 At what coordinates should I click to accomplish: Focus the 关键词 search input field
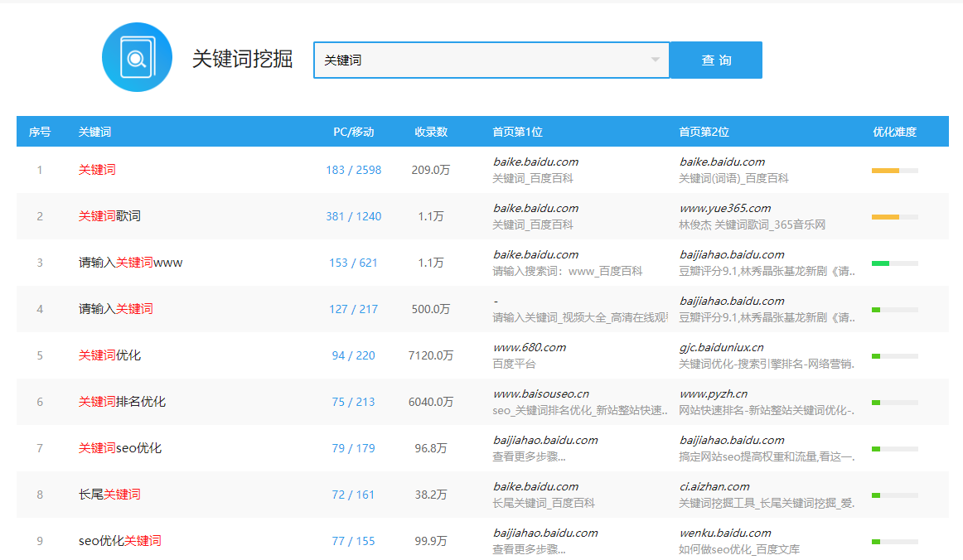(491, 60)
